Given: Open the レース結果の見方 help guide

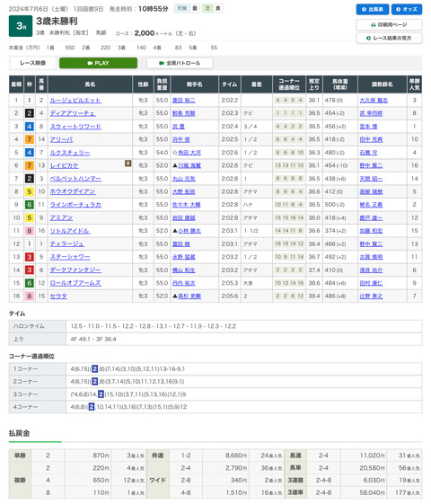Looking at the screenshot, I should 389,38.
